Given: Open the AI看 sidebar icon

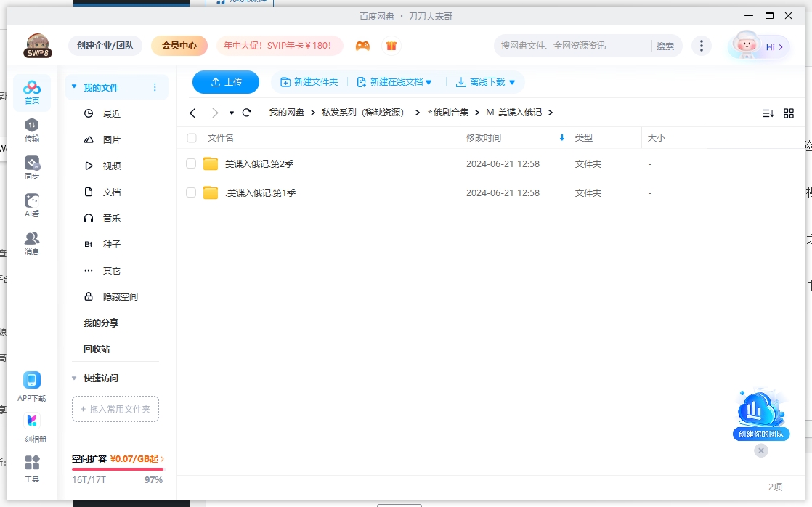Looking at the screenshot, I should [x=32, y=205].
